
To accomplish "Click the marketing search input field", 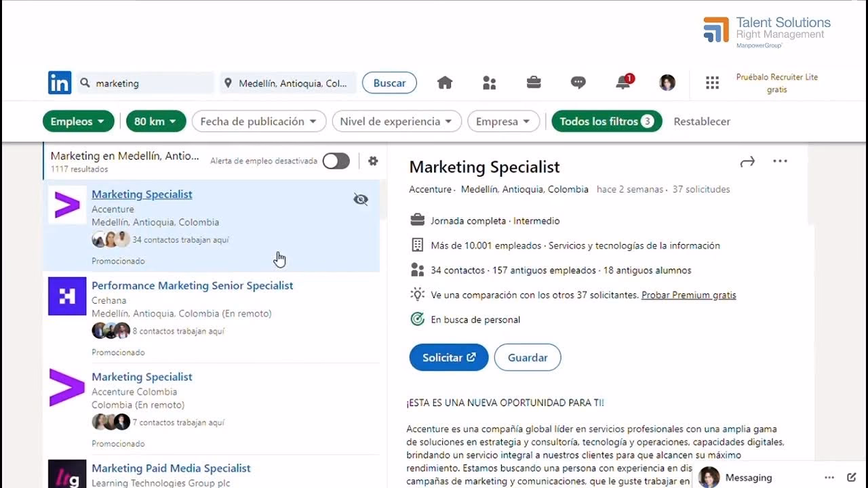I will pyautogui.click(x=145, y=82).
